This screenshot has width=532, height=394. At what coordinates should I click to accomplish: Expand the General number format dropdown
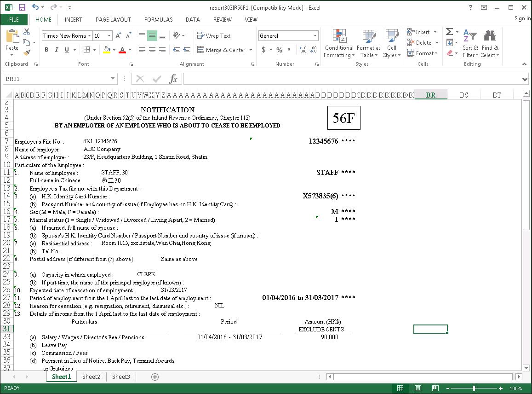pyautogui.click(x=315, y=35)
